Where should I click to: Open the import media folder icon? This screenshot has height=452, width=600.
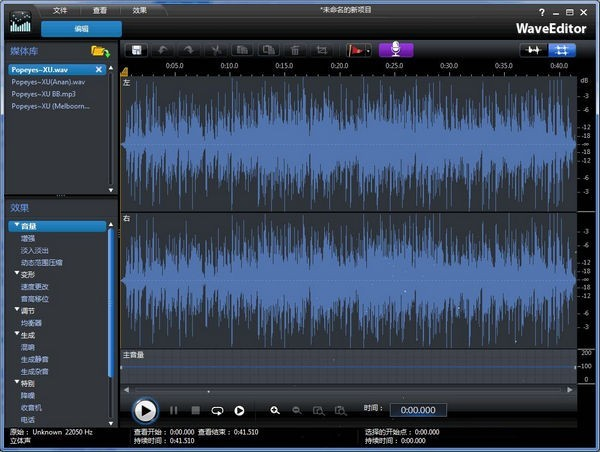point(99,50)
